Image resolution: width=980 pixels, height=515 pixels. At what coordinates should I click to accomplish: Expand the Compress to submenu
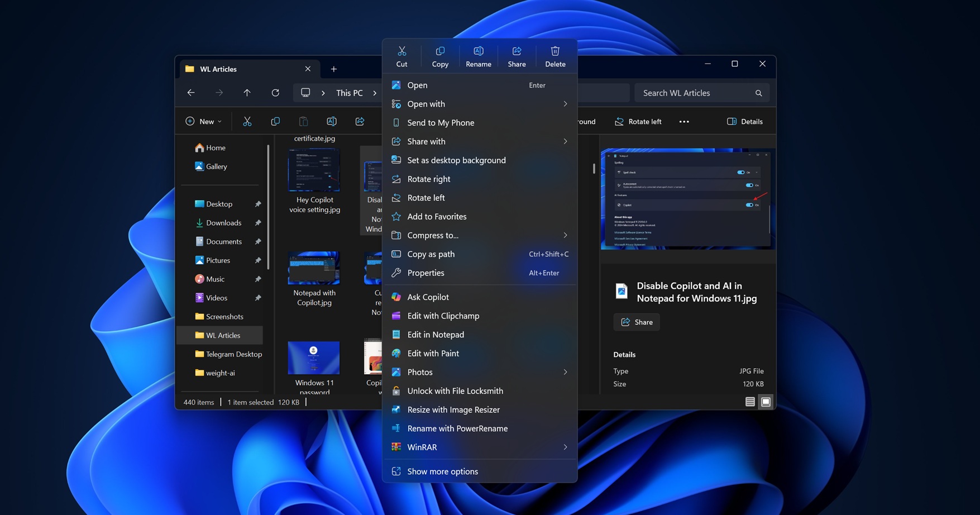point(565,235)
